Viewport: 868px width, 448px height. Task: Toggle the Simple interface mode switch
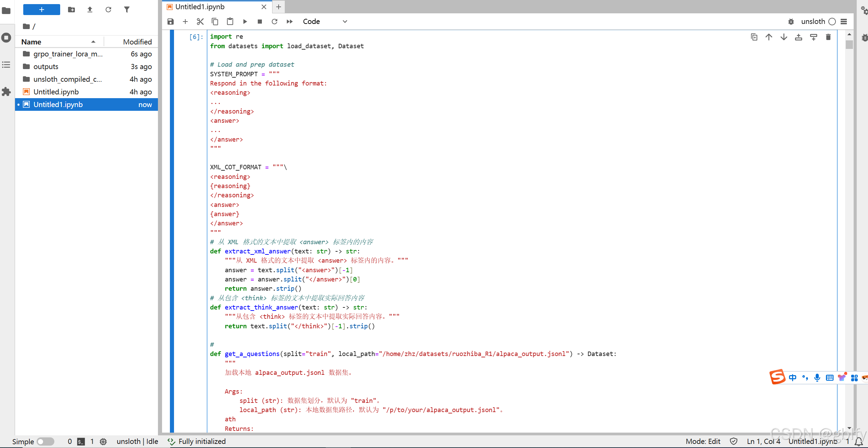45,442
